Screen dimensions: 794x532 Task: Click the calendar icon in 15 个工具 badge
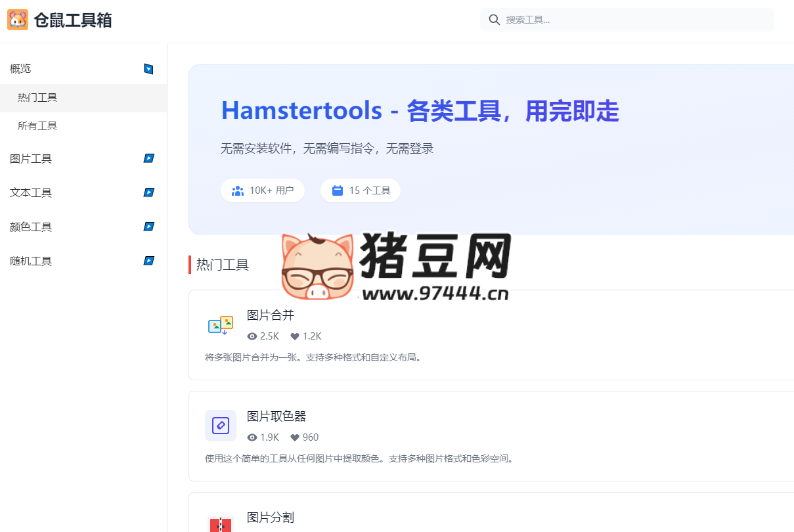[x=338, y=190]
